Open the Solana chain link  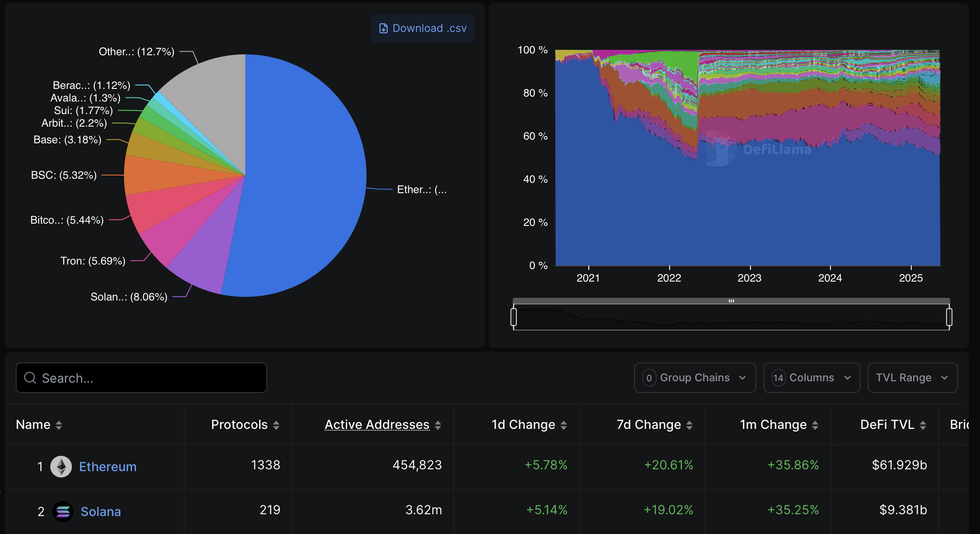pyautogui.click(x=101, y=512)
